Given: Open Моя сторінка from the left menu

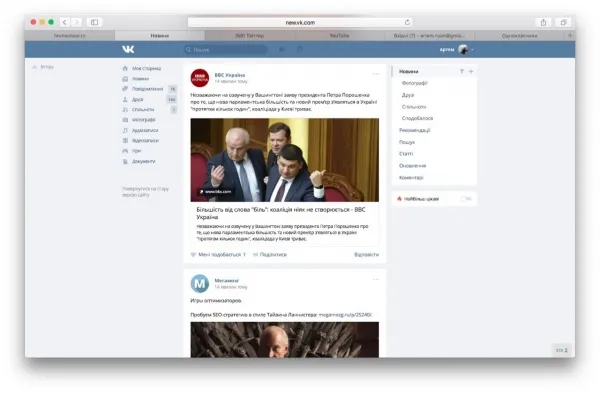Looking at the screenshot, I should [x=142, y=68].
